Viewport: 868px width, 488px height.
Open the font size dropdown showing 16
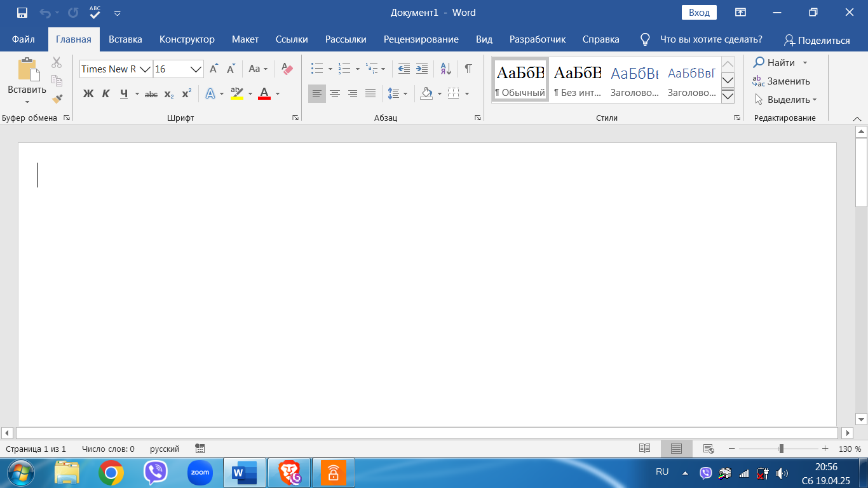tap(196, 69)
